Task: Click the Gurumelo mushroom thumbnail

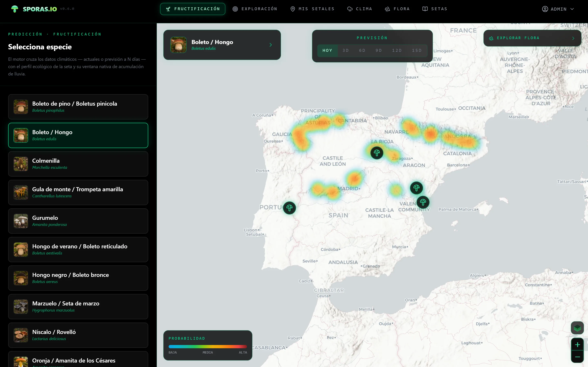Action: [x=21, y=221]
